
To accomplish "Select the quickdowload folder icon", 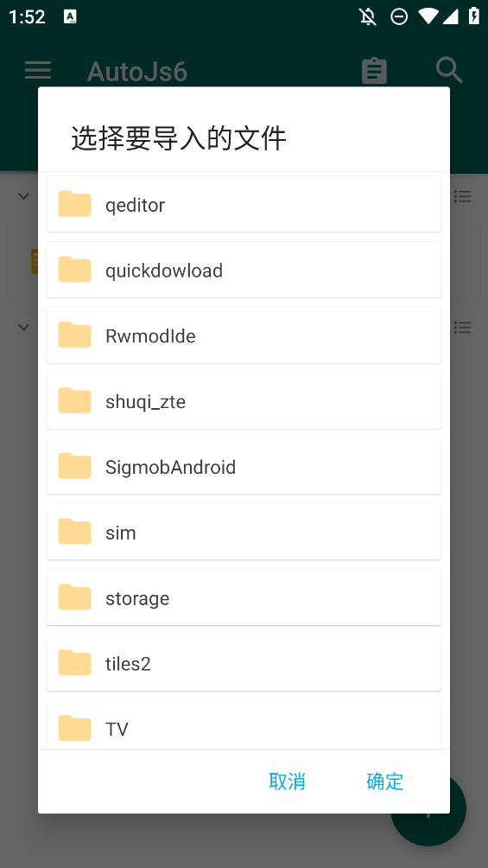I will pyautogui.click(x=74, y=270).
